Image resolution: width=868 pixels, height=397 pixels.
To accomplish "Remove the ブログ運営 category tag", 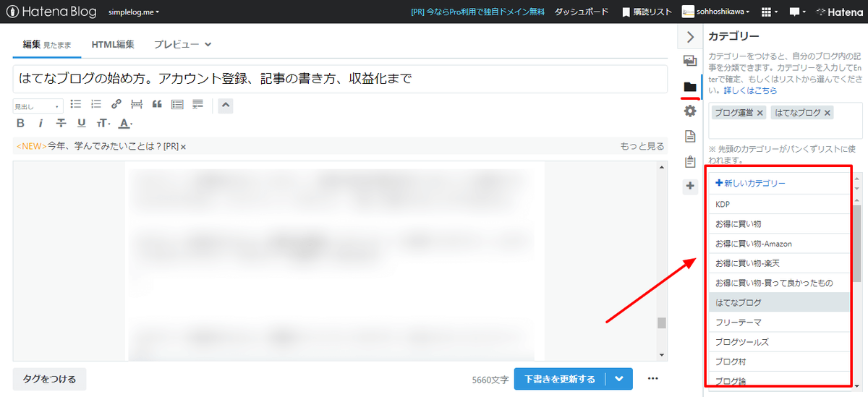I will [760, 114].
